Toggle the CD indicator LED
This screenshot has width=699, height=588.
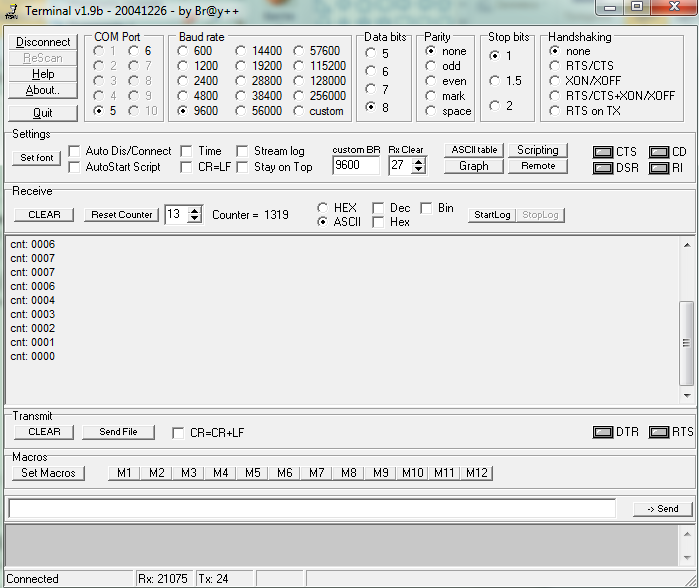[659, 152]
